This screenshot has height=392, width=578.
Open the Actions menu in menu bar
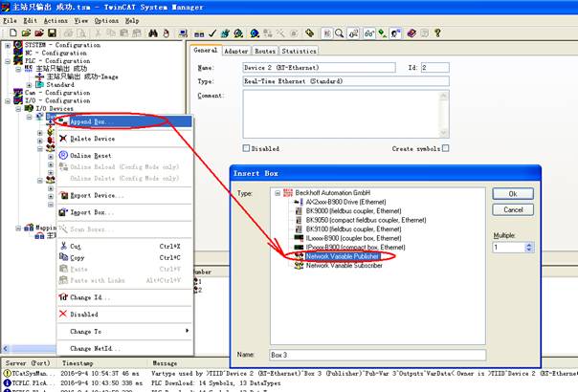coord(56,20)
